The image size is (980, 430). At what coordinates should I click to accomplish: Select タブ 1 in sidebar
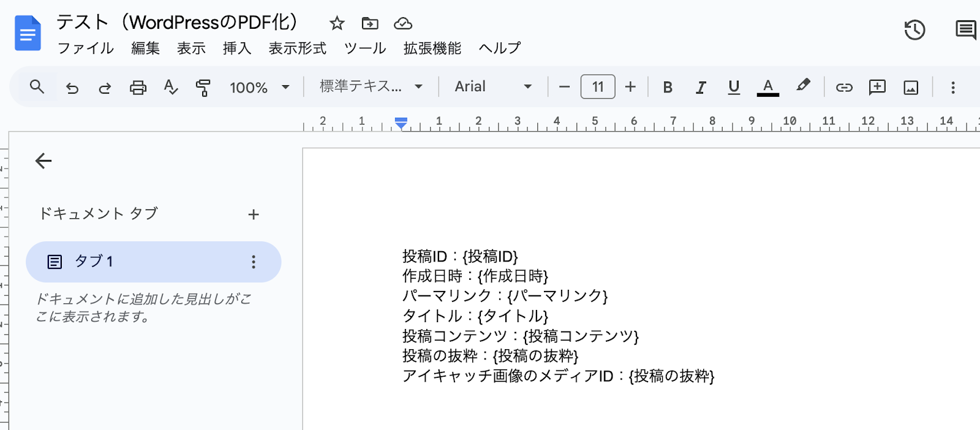click(x=153, y=262)
